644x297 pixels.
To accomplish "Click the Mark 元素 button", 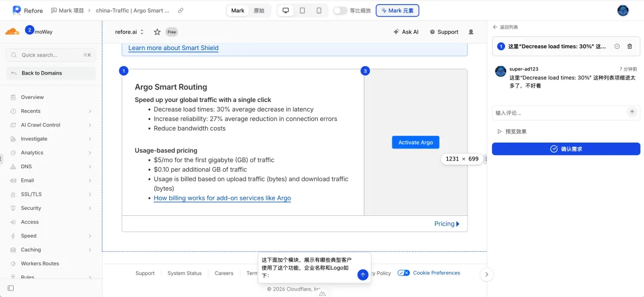I will (x=397, y=11).
